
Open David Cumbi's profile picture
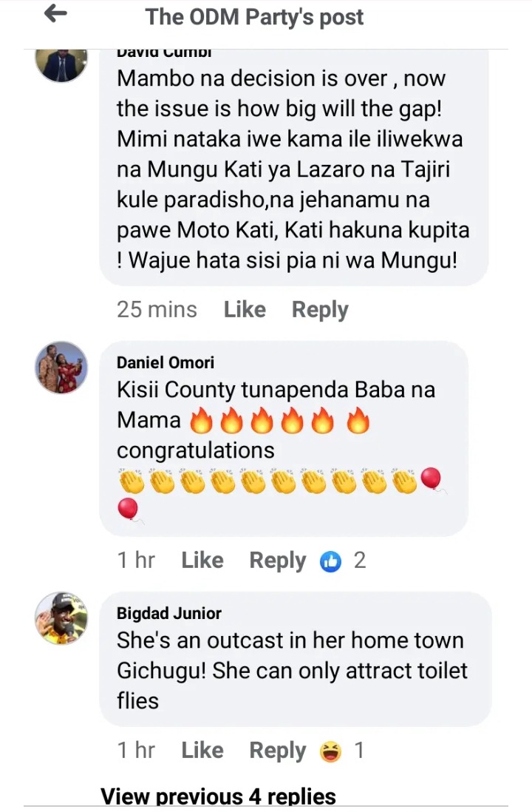pyautogui.click(x=61, y=65)
